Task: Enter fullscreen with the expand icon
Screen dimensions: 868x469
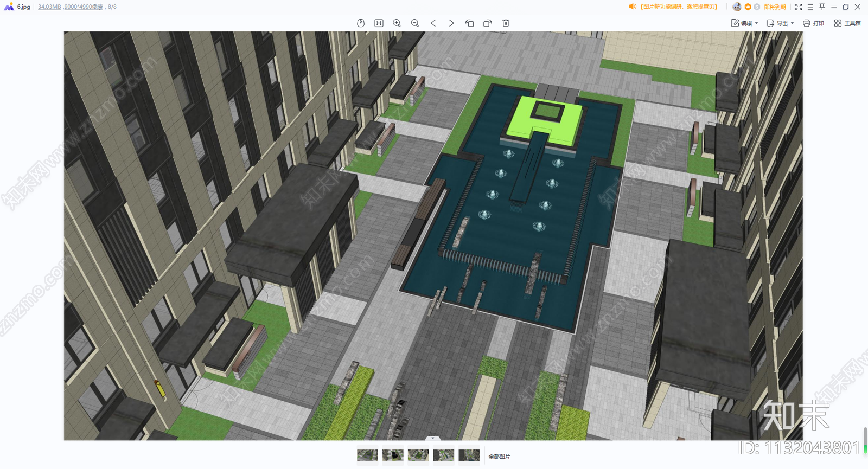Action: [x=799, y=7]
